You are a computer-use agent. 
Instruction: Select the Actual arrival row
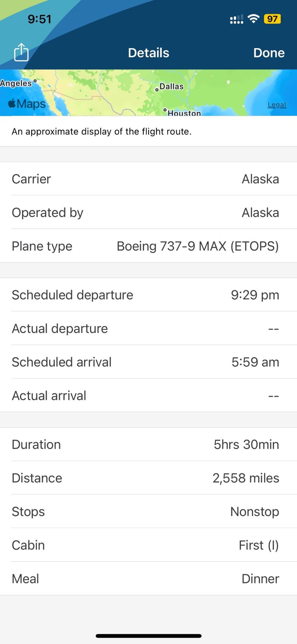(x=148, y=396)
